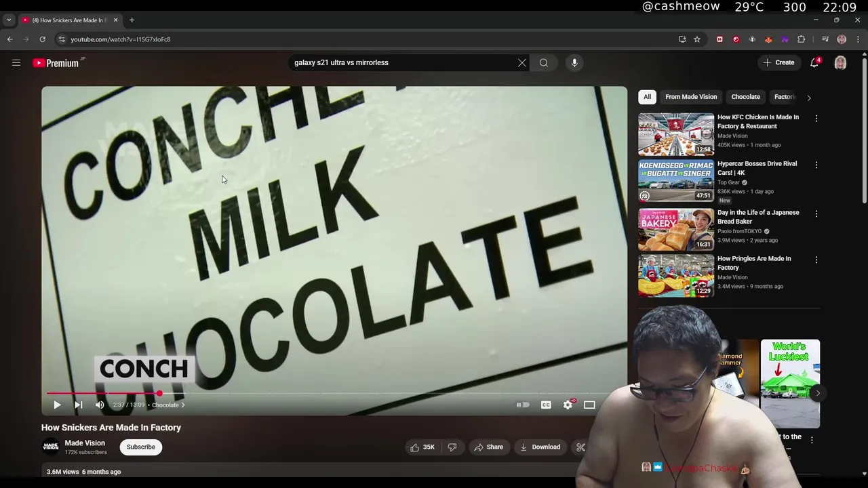This screenshot has height=488, width=868.
Task: Play the paused video
Action: click(x=57, y=405)
